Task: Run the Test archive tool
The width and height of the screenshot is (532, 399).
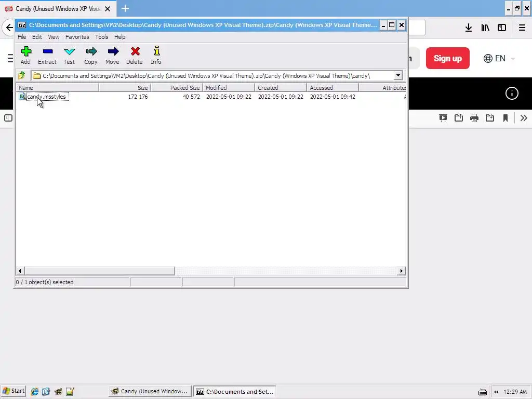Action: coord(69,55)
